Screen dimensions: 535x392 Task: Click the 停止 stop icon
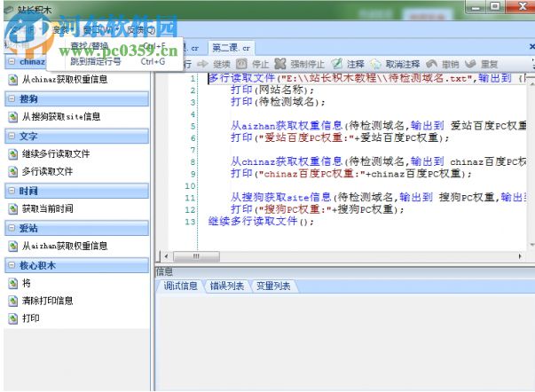click(241, 64)
